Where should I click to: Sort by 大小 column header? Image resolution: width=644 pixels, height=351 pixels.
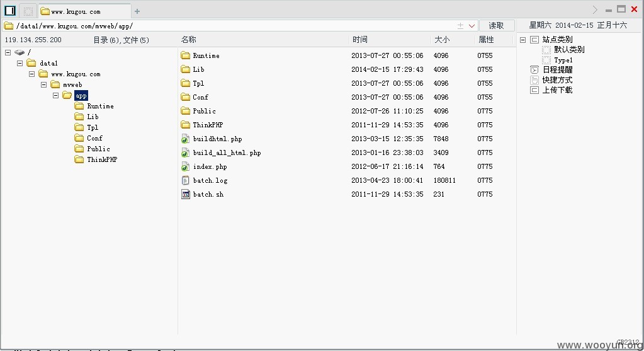tap(442, 40)
